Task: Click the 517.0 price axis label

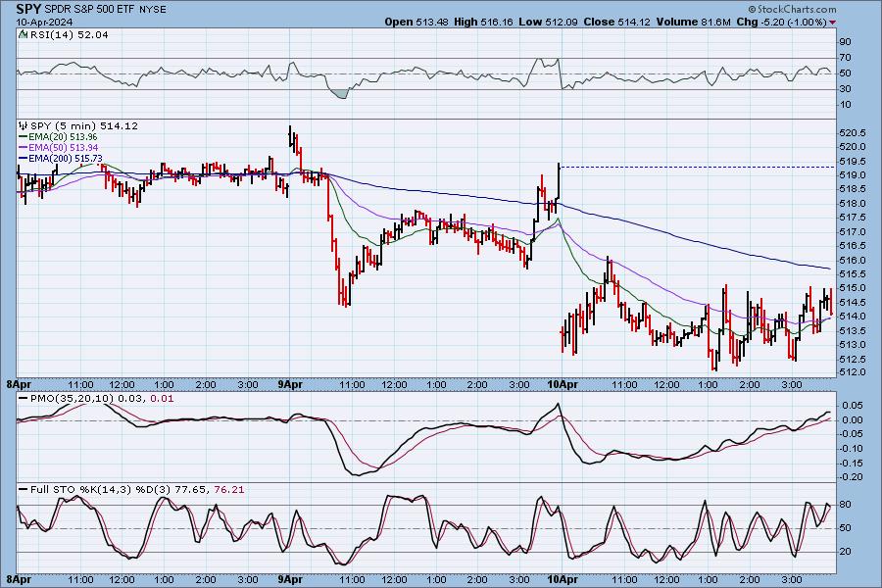Action: (x=853, y=232)
